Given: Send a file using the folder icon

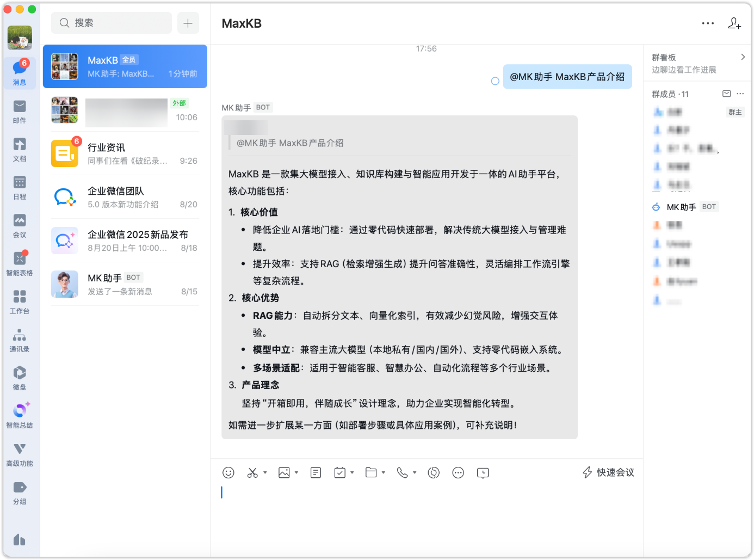Looking at the screenshot, I should click(372, 472).
